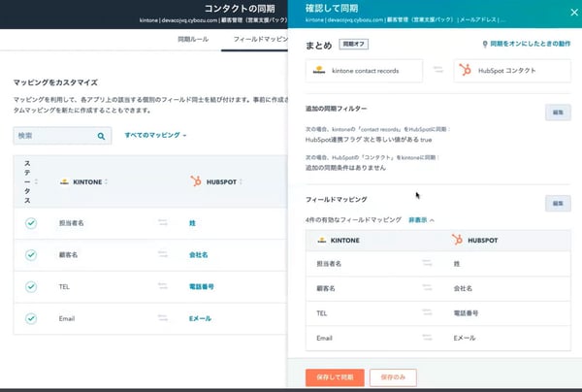Click the 同期オフ status badge

(354, 45)
